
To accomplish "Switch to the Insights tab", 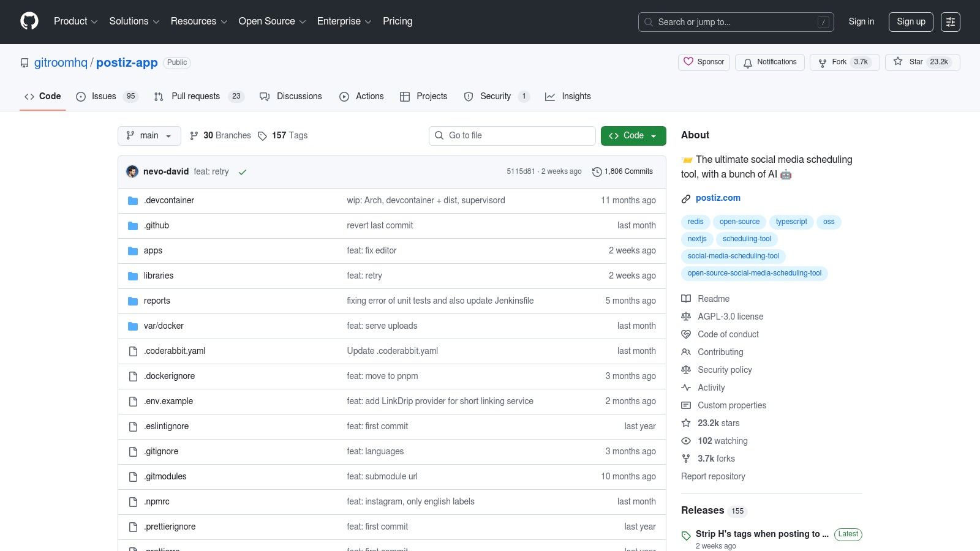I will (x=568, y=97).
